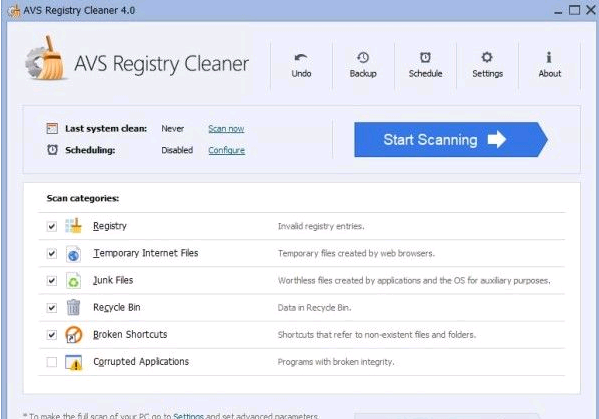
Task: Open the Schedule clock icon
Action: point(425,57)
